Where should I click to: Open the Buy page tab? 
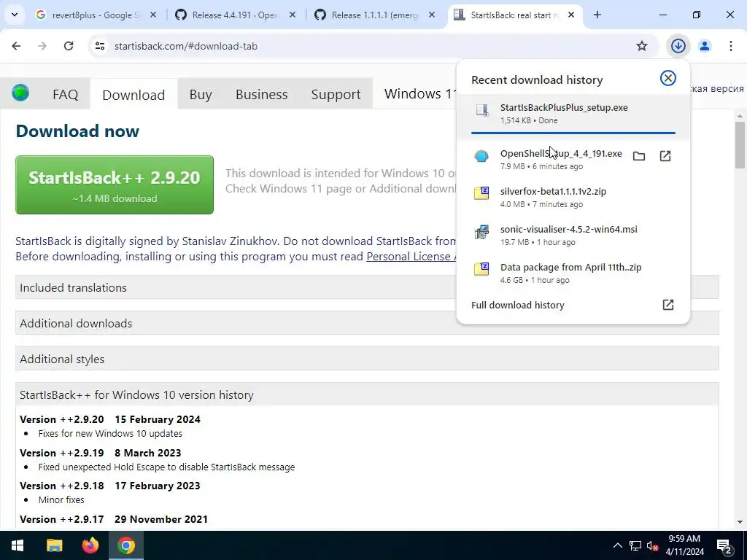pyautogui.click(x=201, y=94)
